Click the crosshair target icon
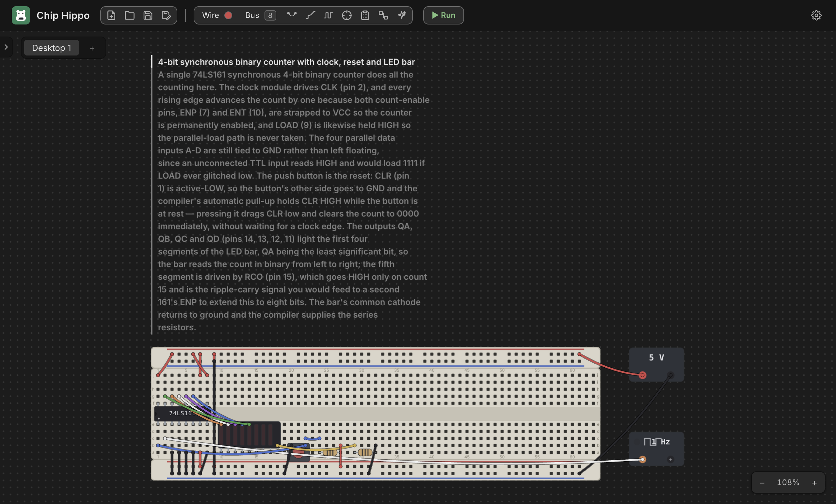 [x=347, y=15]
